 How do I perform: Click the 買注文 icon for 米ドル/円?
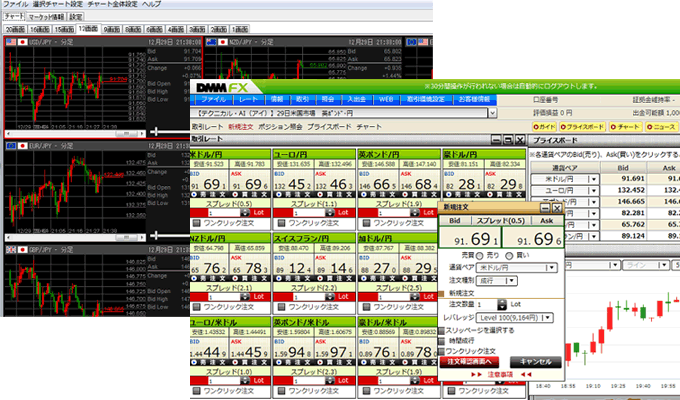tap(236, 194)
